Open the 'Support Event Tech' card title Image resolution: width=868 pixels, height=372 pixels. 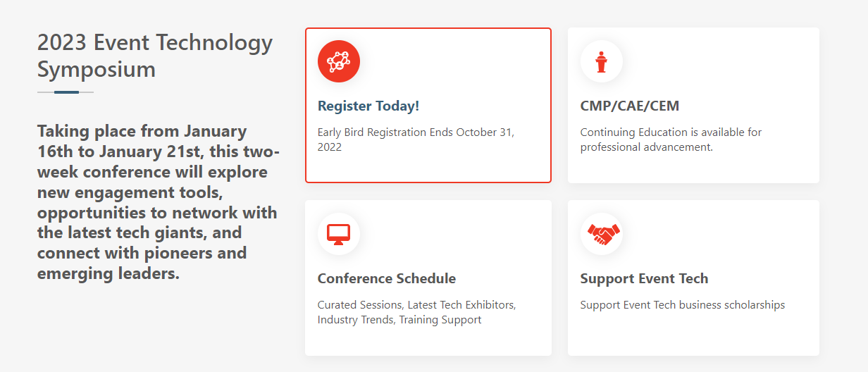click(x=644, y=279)
